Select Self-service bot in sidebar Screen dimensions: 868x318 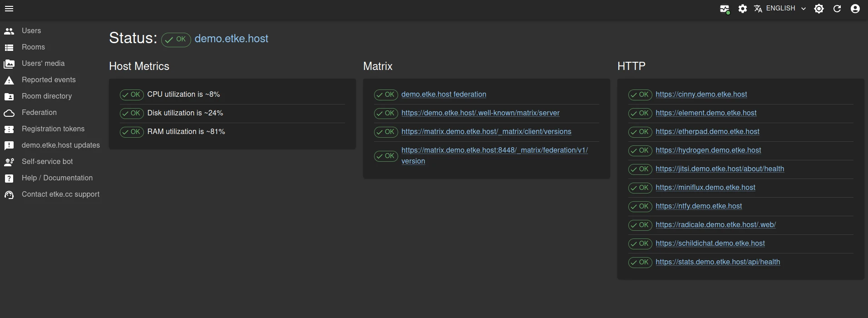tap(47, 162)
